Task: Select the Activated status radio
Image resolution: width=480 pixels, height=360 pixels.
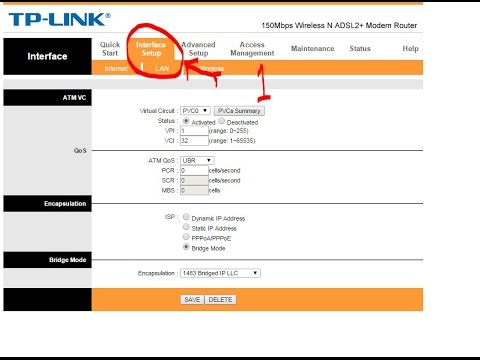Action: (x=186, y=121)
